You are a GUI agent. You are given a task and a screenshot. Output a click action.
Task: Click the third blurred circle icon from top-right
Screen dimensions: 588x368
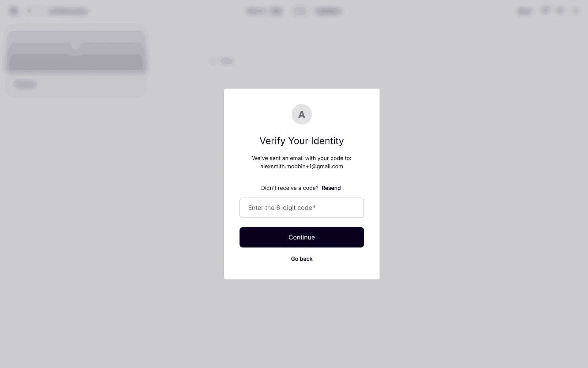point(545,10)
